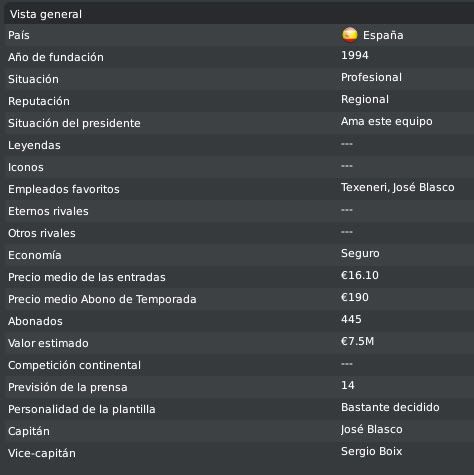Select the Vista general header
Screen dimensions: 474x475
(x=239, y=14)
